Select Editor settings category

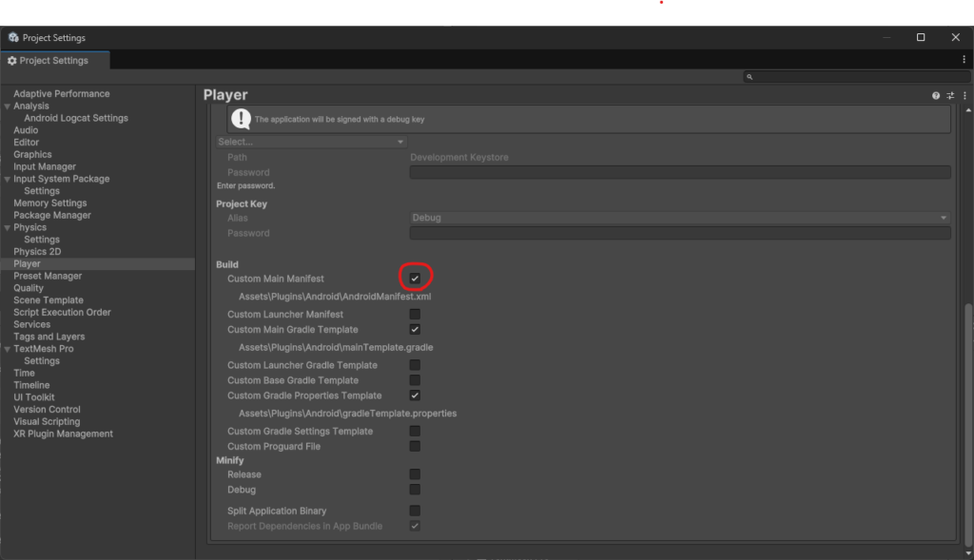click(x=26, y=143)
